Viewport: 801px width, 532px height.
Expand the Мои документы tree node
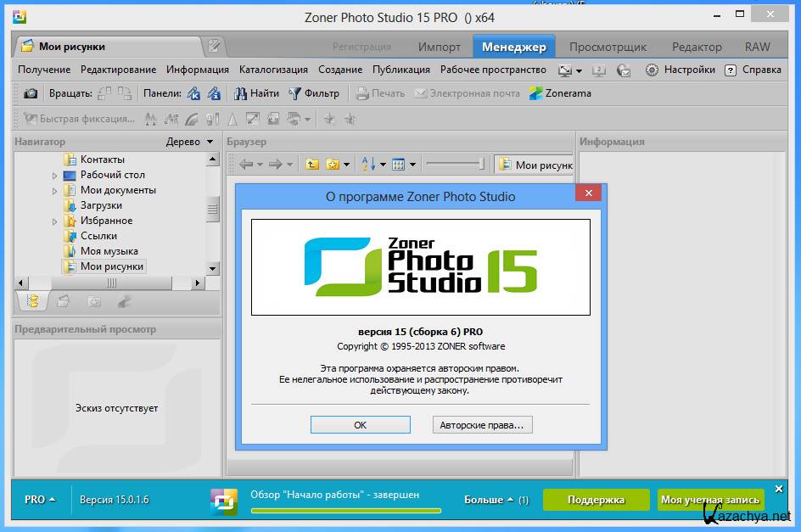click(54, 191)
